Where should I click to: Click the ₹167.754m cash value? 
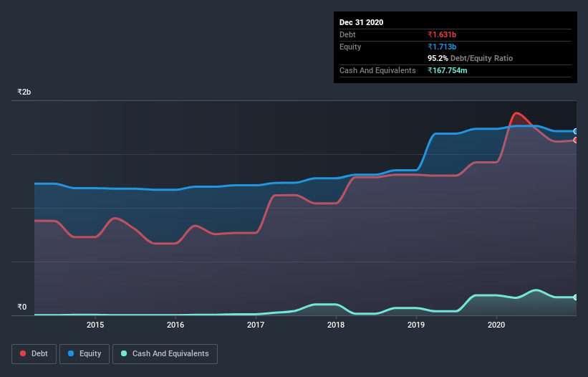click(x=448, y=70)
